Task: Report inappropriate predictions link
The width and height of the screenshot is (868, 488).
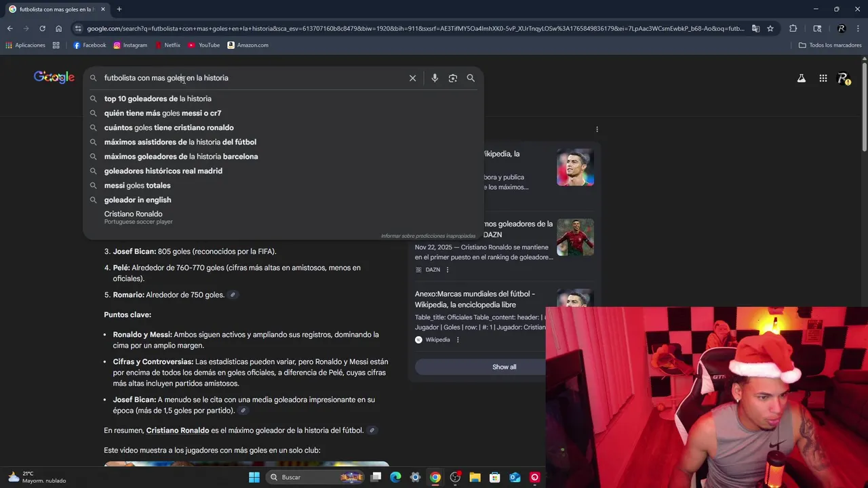Action: pos(428,236)
